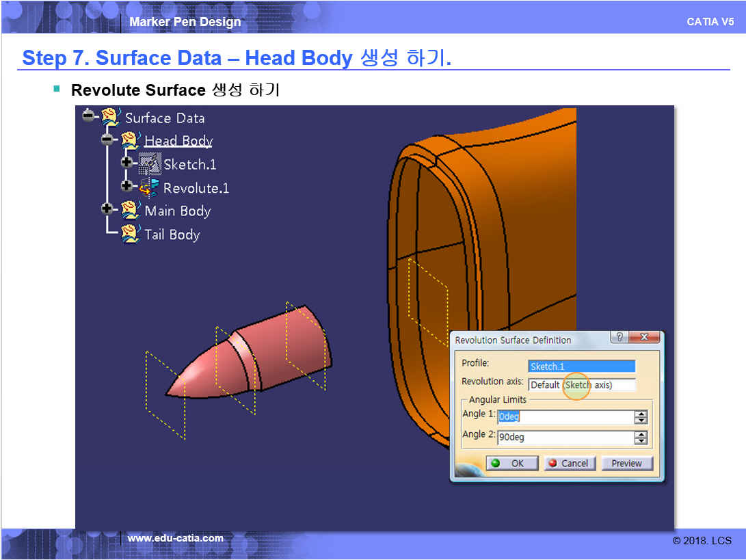Close the Revolution Surface Definition dialog
Screen dimensions: 746x560
click(643, 337)
